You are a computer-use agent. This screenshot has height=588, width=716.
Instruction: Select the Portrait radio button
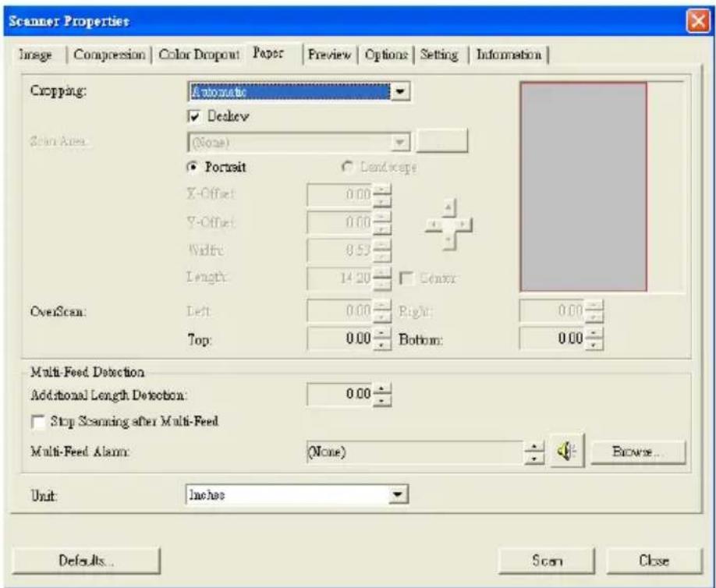193,168
